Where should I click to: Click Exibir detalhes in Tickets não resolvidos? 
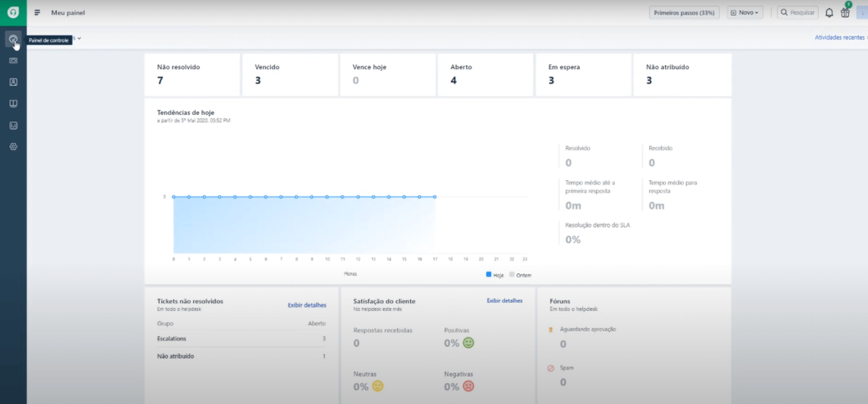307,305
